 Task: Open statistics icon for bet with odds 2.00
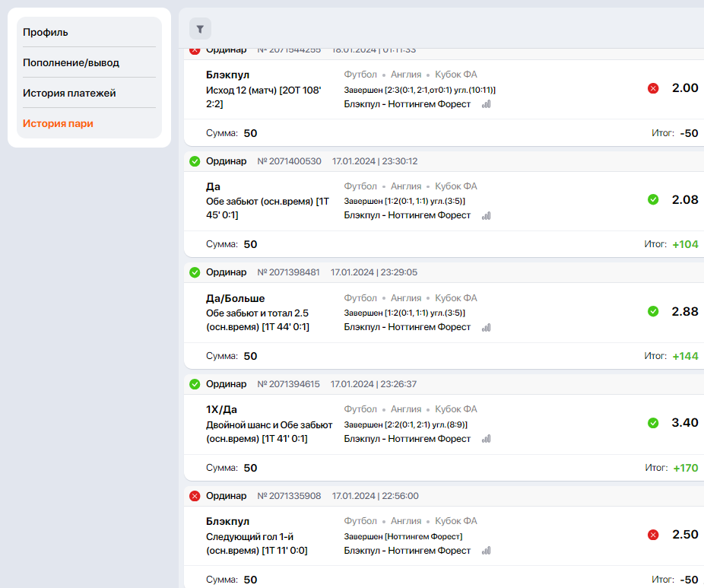click(x=487, y=104)
